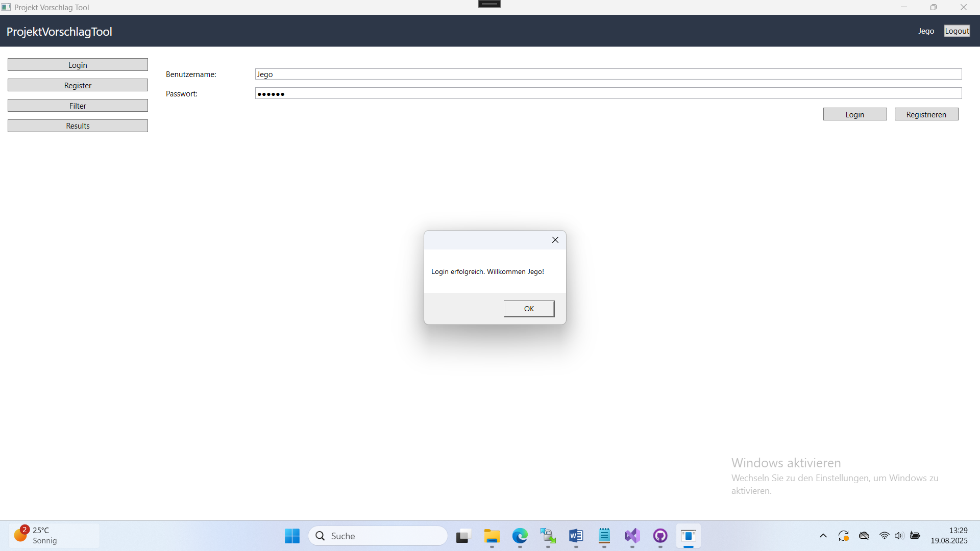
Task: Log out using the Logout button
Action: tap(957, 31)
